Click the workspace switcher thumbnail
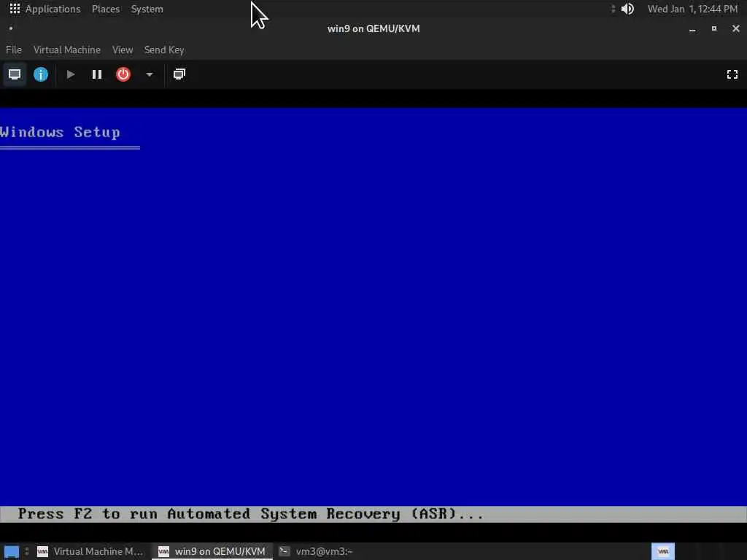747x560 pixels. coord(662,551)
